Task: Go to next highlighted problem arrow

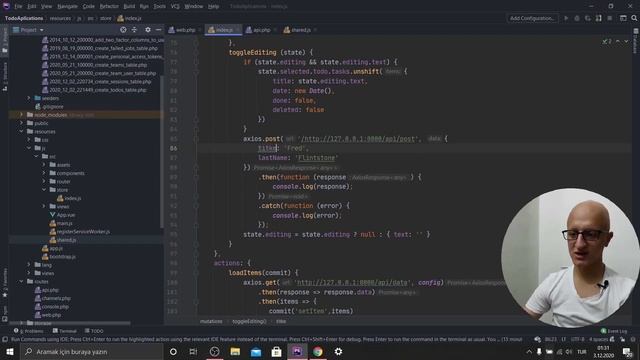Action: [626, 41]
